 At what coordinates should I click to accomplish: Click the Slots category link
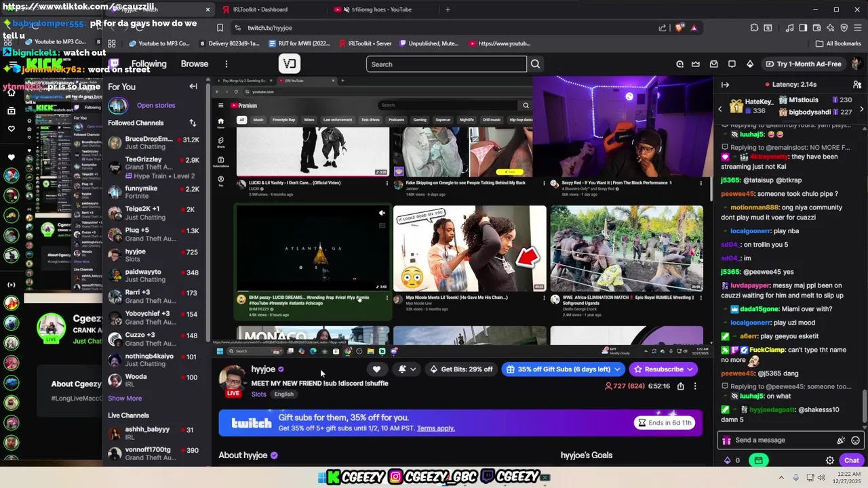[258, 394]
